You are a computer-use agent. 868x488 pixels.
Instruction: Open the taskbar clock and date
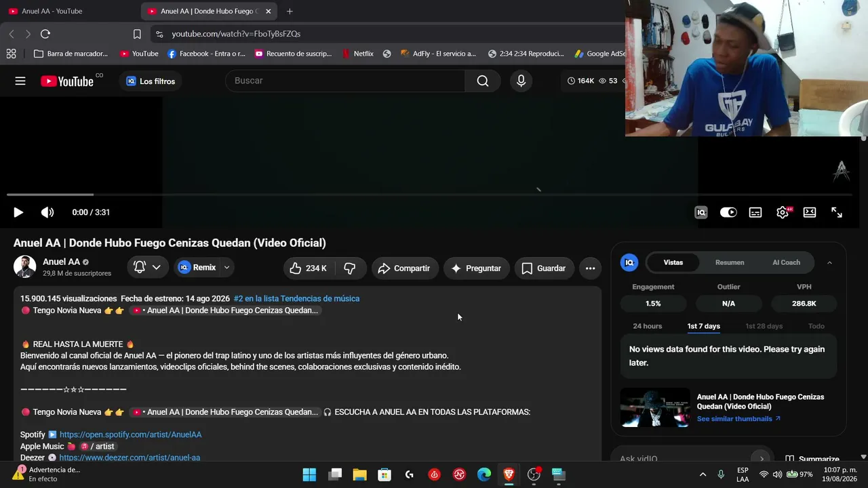[x=840, y=474]
